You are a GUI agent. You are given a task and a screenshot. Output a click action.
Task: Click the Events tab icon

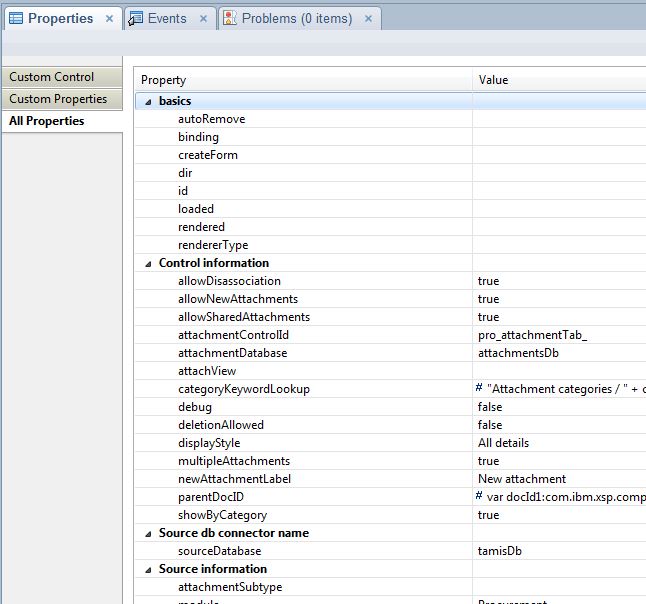[137, 18]
